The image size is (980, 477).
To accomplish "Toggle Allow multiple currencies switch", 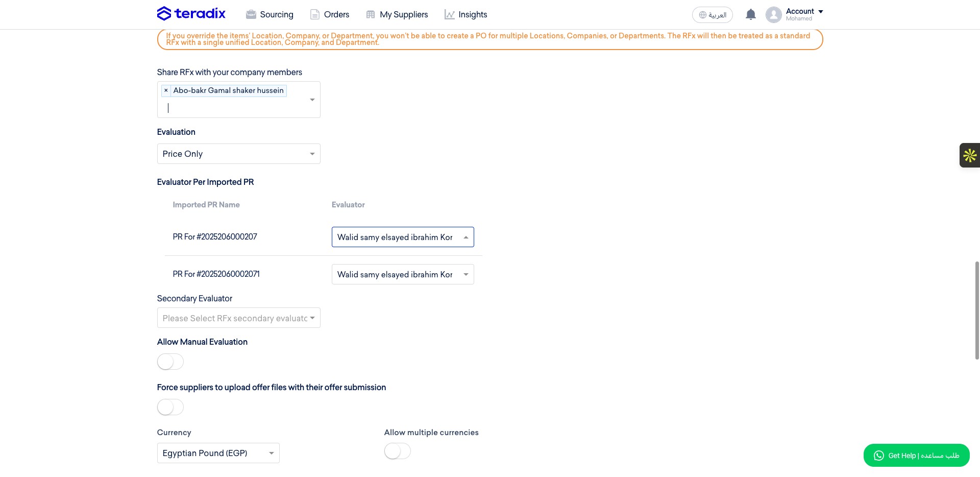I will tap(398, 451).
